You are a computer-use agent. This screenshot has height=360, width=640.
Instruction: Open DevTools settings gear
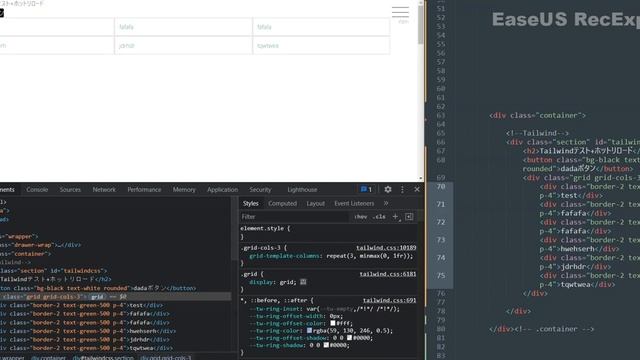coord(388,189)
